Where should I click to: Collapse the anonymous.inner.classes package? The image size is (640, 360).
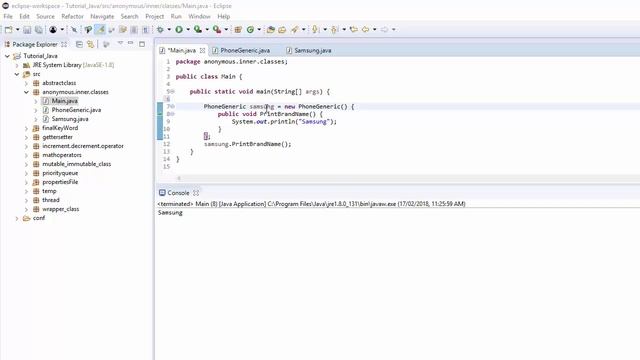click(x=26, y=92)
